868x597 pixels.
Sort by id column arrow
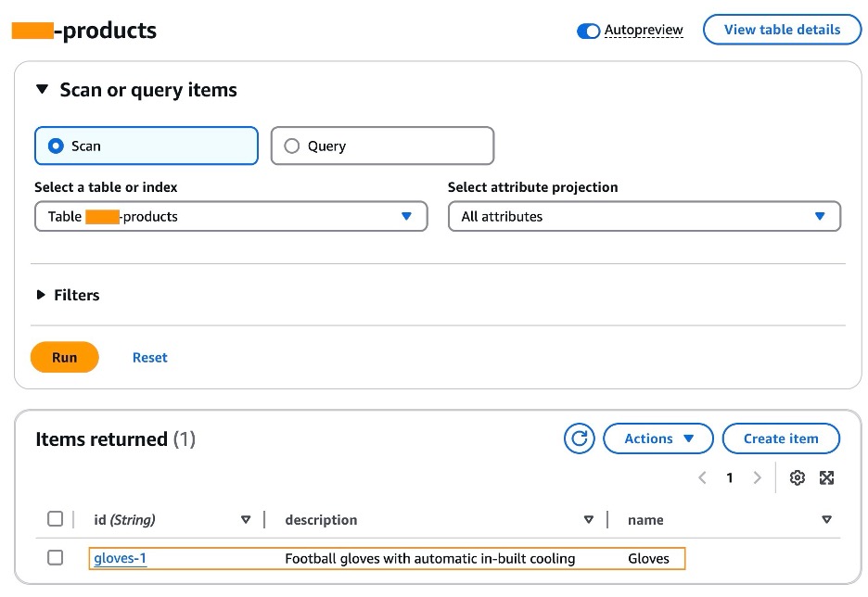tap(246, 520)
